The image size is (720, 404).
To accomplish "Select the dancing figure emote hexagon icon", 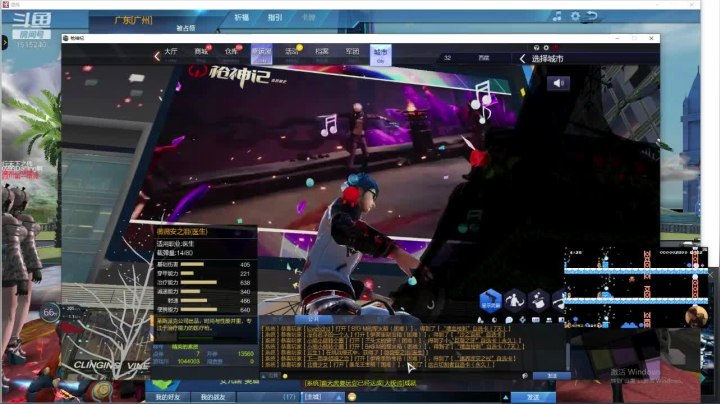I will 514,301.
